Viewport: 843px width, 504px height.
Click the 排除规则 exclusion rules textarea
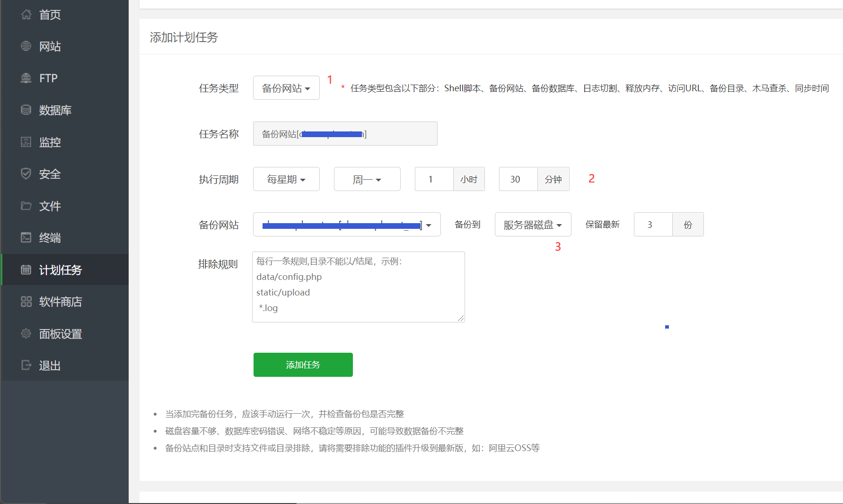358,287
